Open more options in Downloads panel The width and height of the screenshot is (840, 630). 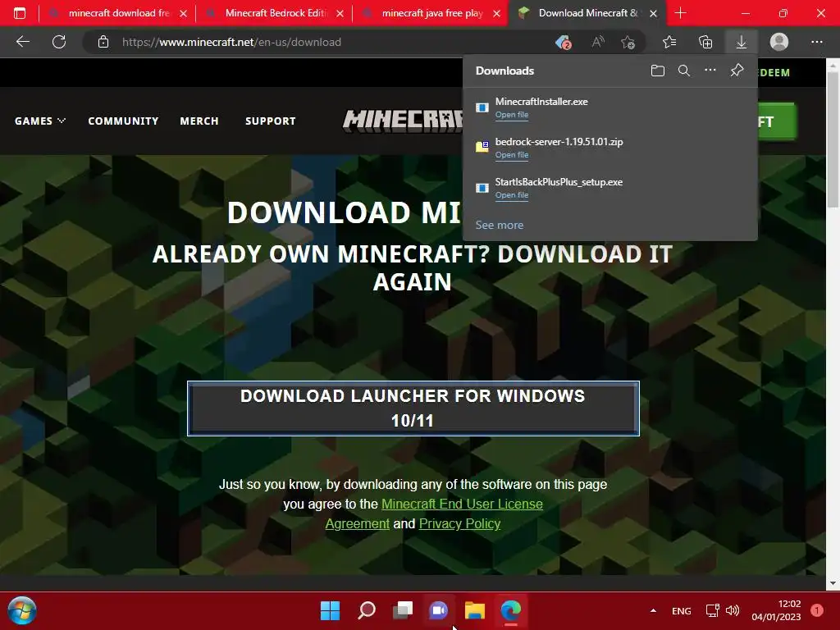(710, 71)
